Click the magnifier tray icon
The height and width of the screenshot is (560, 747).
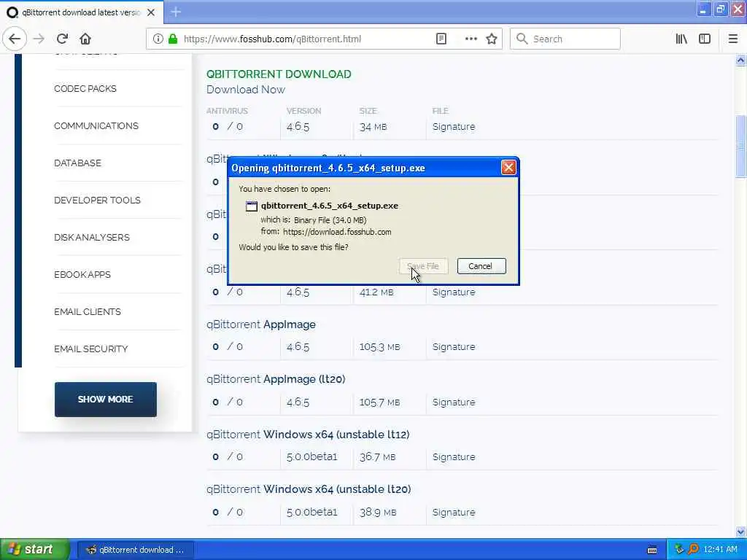pos(693,550)
